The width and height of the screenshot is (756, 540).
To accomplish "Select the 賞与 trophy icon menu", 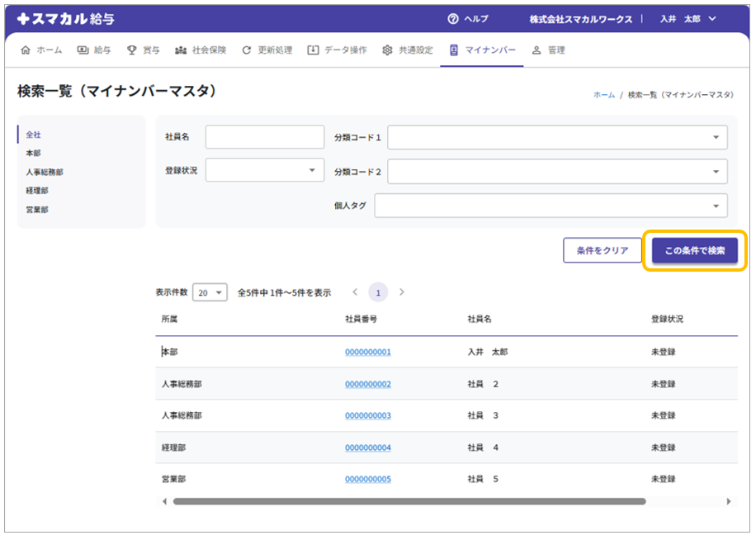I will click(143, 50).
